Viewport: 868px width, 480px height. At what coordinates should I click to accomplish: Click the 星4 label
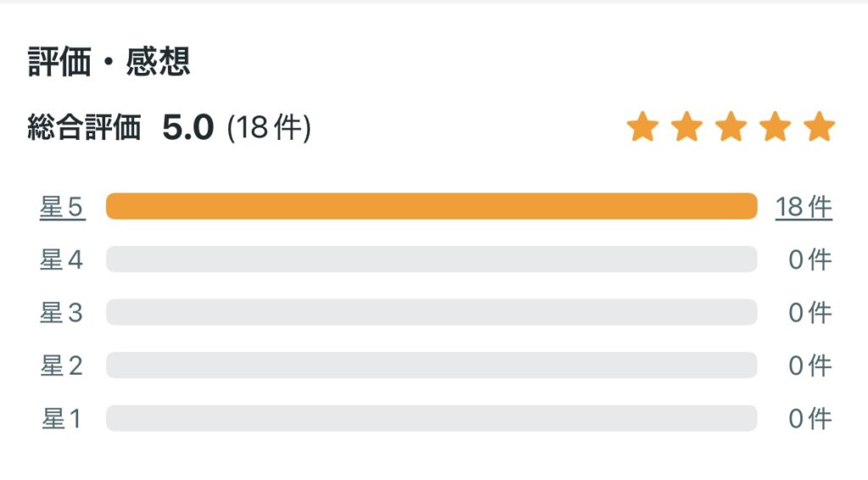point(61,260)
